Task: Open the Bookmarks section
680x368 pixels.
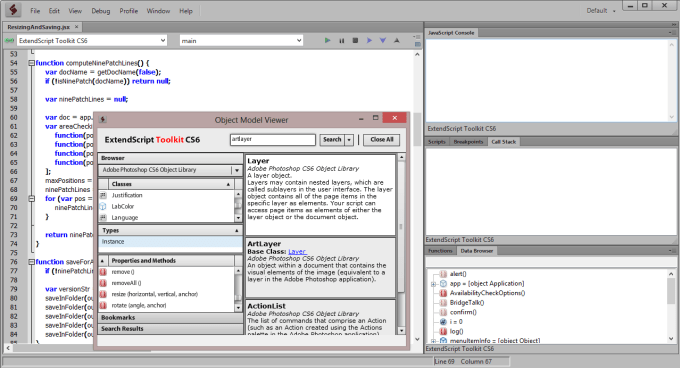Action: pos(170,318)
